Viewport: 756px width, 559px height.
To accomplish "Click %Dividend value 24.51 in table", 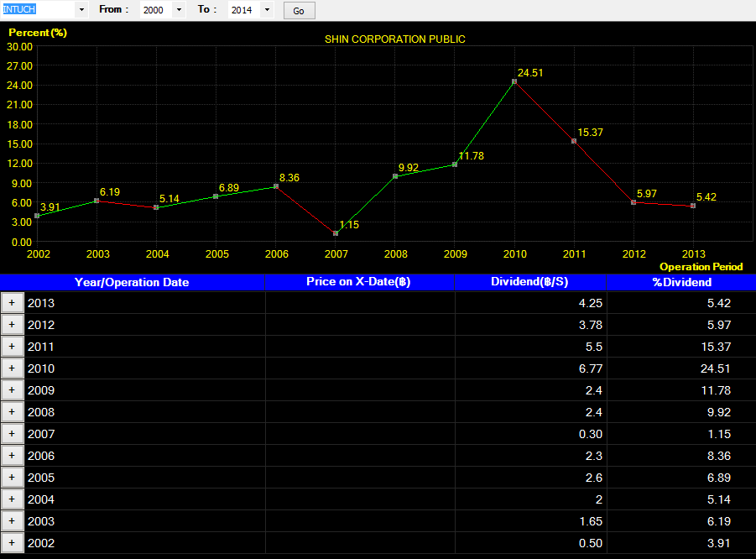I will 716,368.
